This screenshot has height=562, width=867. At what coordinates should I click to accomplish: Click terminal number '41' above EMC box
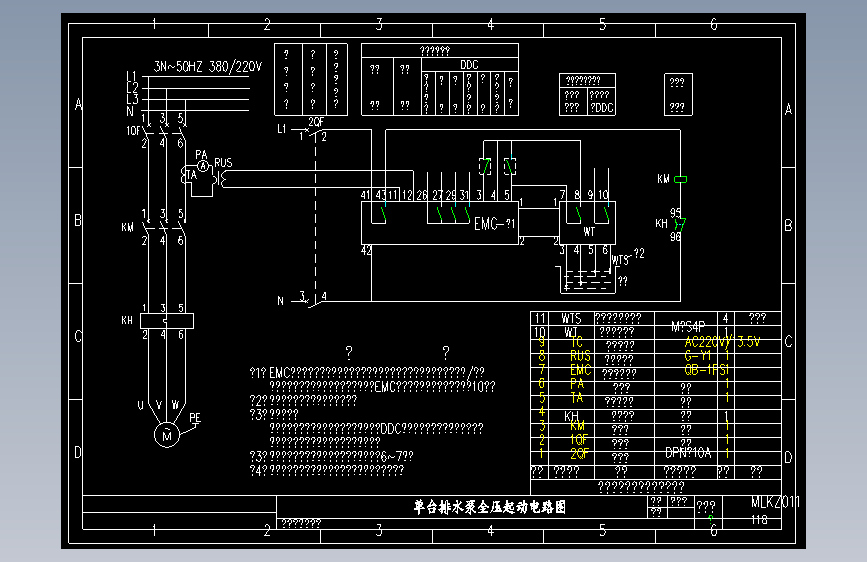pyautogui.click(x=365, y=195)
